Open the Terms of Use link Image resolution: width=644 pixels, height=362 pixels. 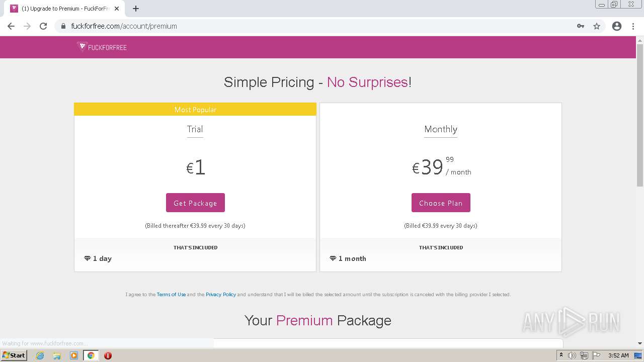click(171, 295)
